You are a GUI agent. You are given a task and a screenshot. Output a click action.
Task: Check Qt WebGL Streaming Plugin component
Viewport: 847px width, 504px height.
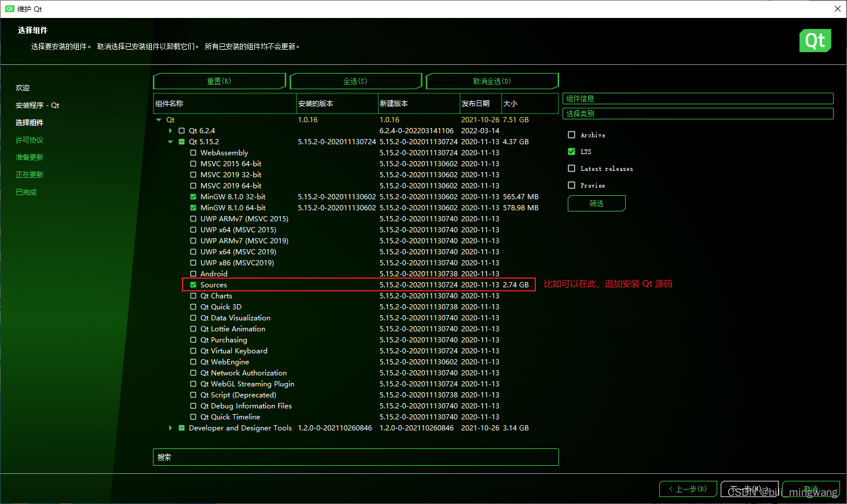[x=194, y=384]
